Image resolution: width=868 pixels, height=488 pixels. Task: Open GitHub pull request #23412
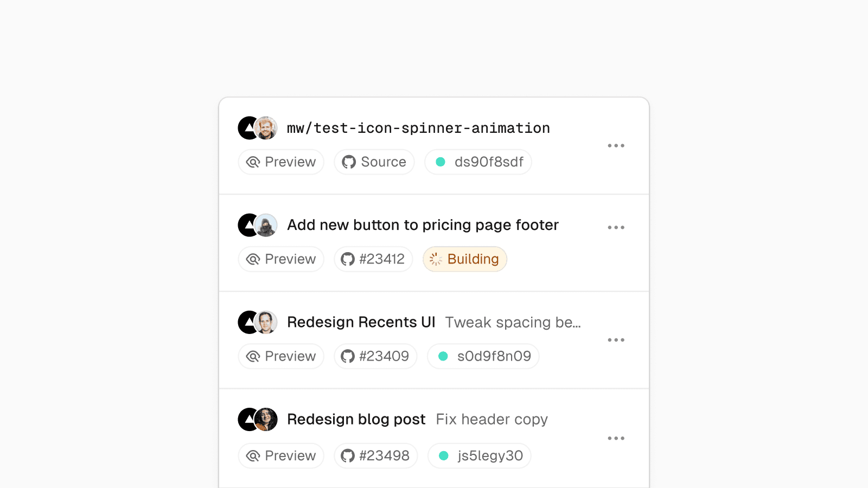click(373, 259)
